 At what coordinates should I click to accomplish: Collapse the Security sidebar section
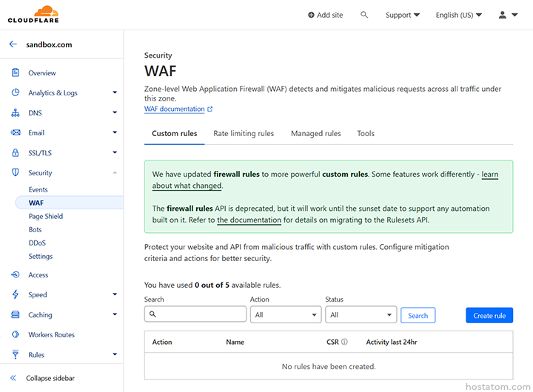(115, 172)
